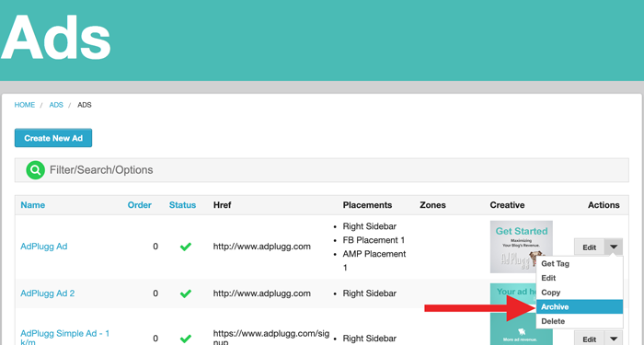
Task: Open the first ADS breadcrumb link
Action: (x=56, y=105)
